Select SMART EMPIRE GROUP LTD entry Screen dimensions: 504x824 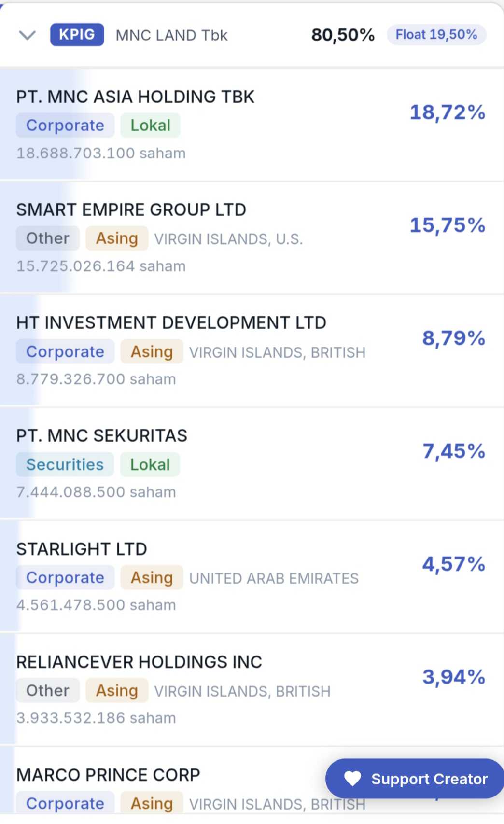[x=131, y=210]
